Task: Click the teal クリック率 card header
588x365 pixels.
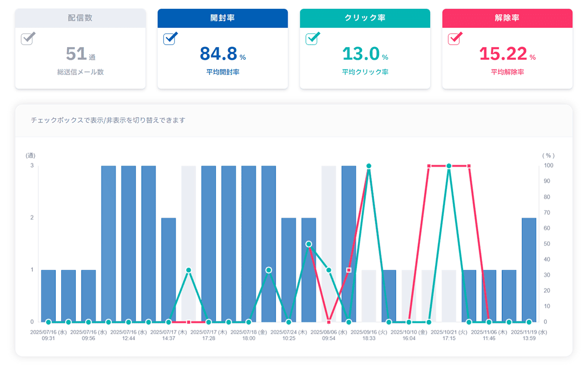Action: point(365,18)
